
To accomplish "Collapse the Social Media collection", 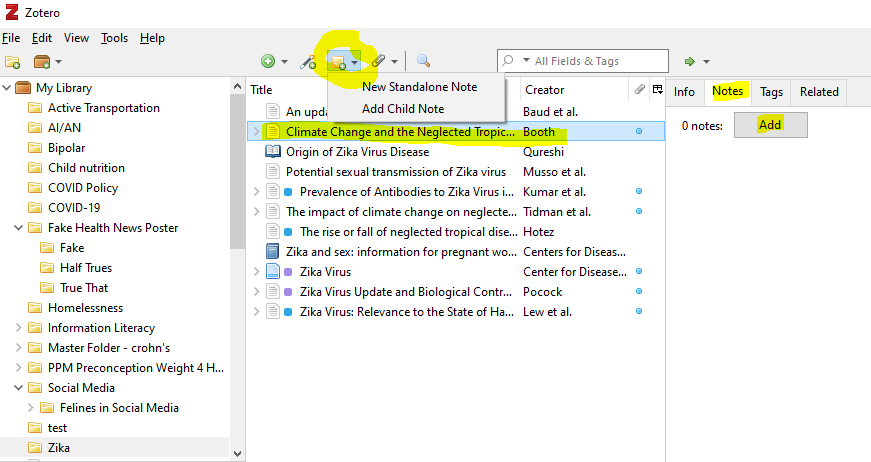I will click(x=18, y=388).
